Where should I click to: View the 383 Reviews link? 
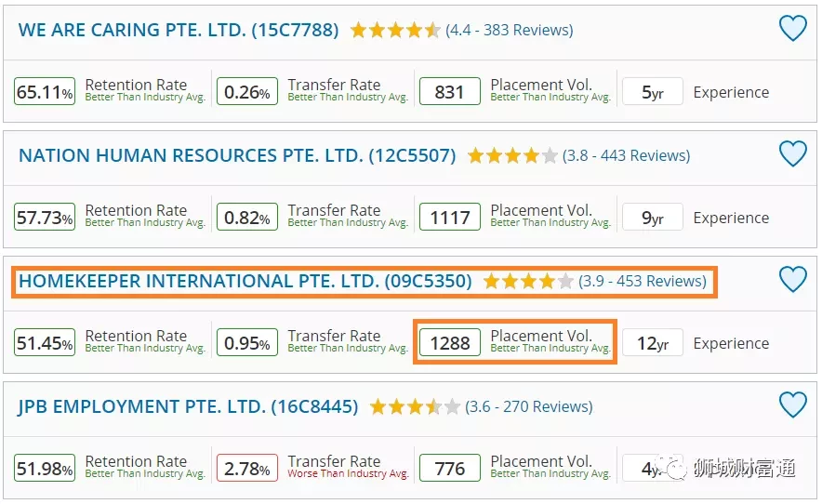(509, 30)
